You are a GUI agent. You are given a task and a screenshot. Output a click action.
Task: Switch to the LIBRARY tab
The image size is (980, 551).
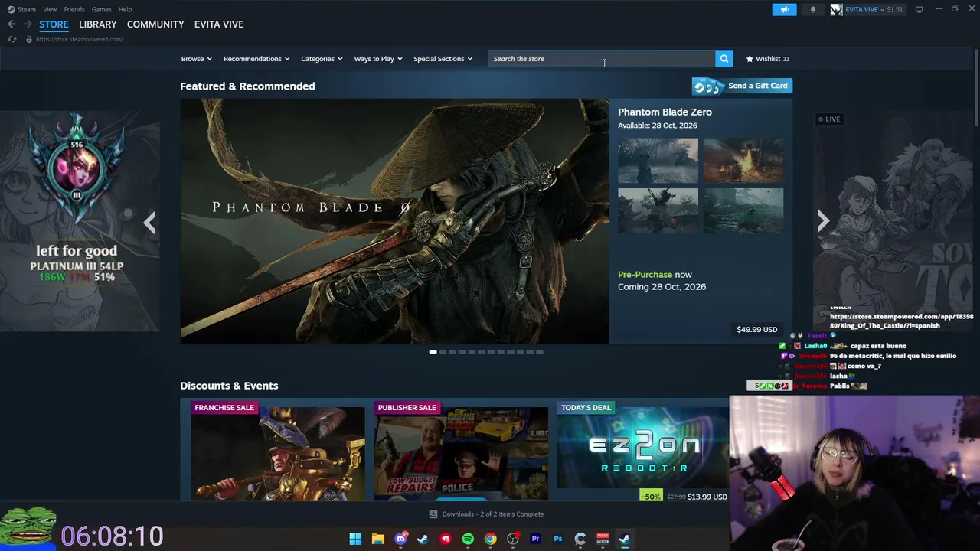[98, 24]
